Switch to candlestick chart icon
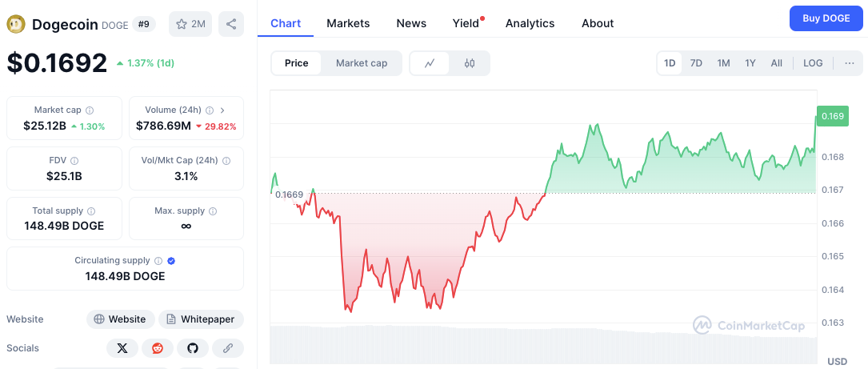This screenshot has height=369, width=868. tap(470, 63)
